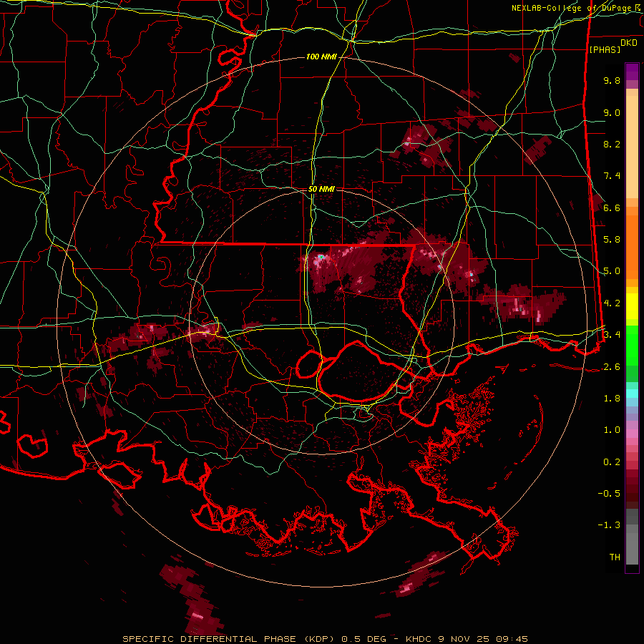Click the DKD [PHAS] units label
This screenshot has height=644, width=644.
tap(613, 47)
